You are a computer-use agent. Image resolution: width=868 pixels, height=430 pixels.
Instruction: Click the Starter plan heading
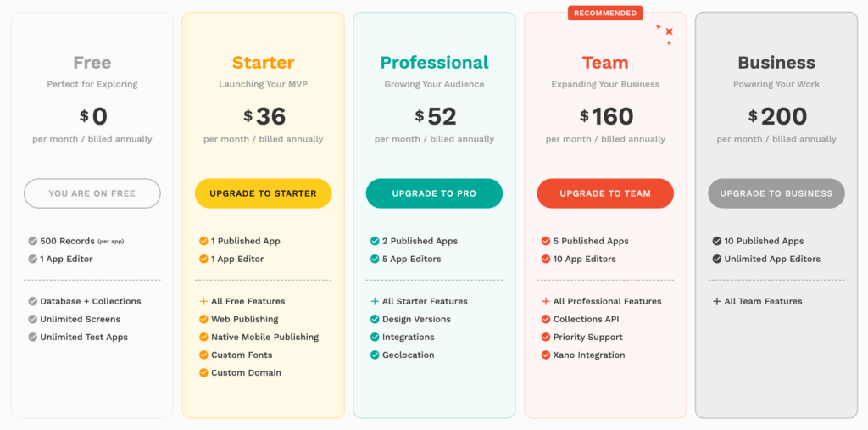click(263, 63)
